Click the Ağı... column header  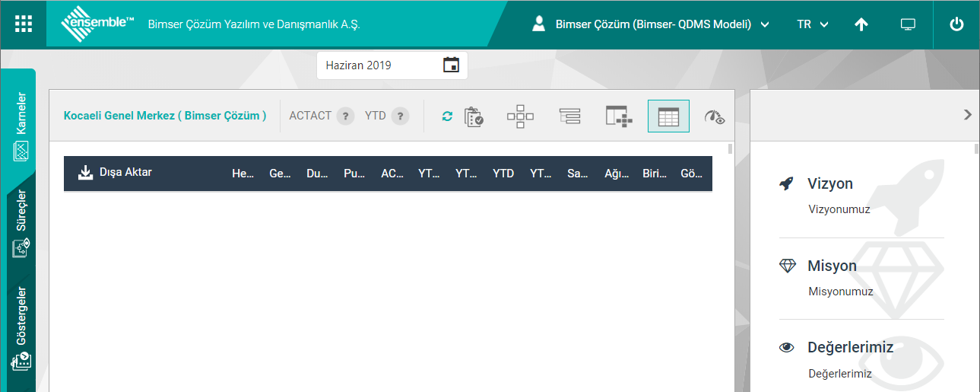coord(617,174)
